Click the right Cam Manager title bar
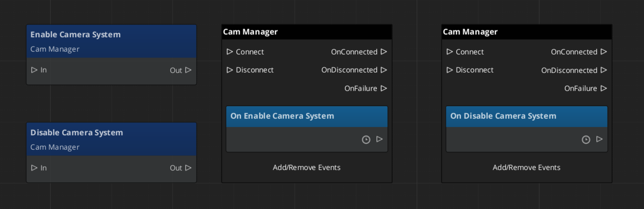The height and width of the screenshot is (209, 644). tap(527, 32)
